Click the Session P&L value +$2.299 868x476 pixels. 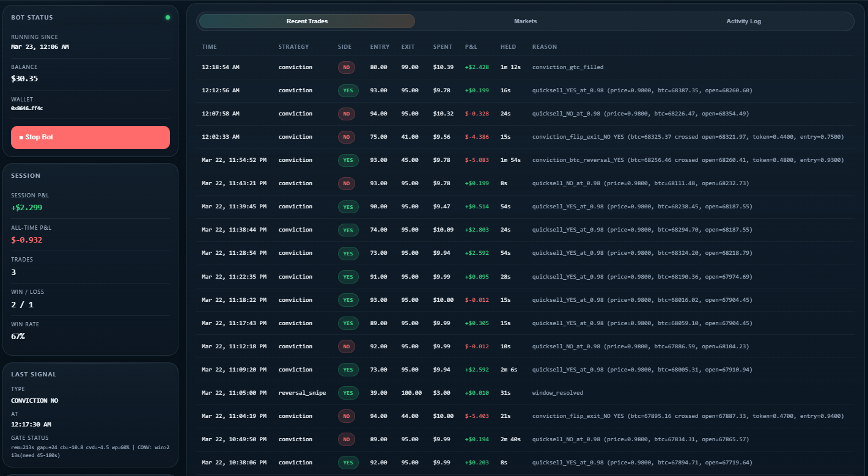(26, 207)
